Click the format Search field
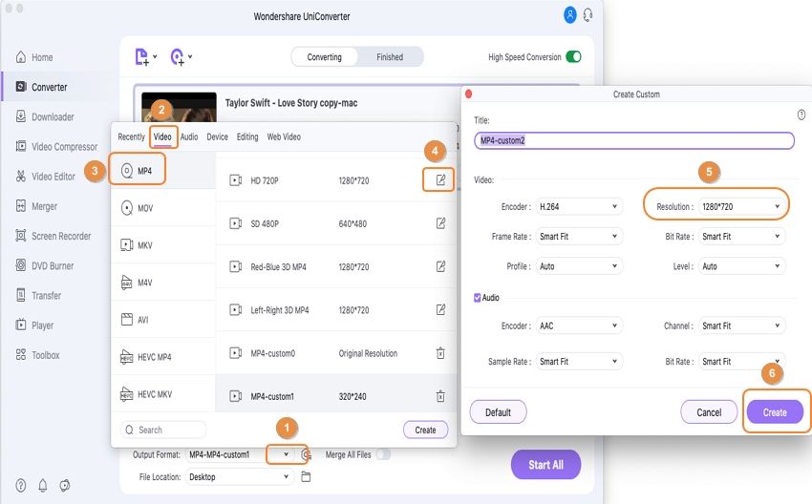The height and width of the screenshot is (504, 812). tap(163, 430)
